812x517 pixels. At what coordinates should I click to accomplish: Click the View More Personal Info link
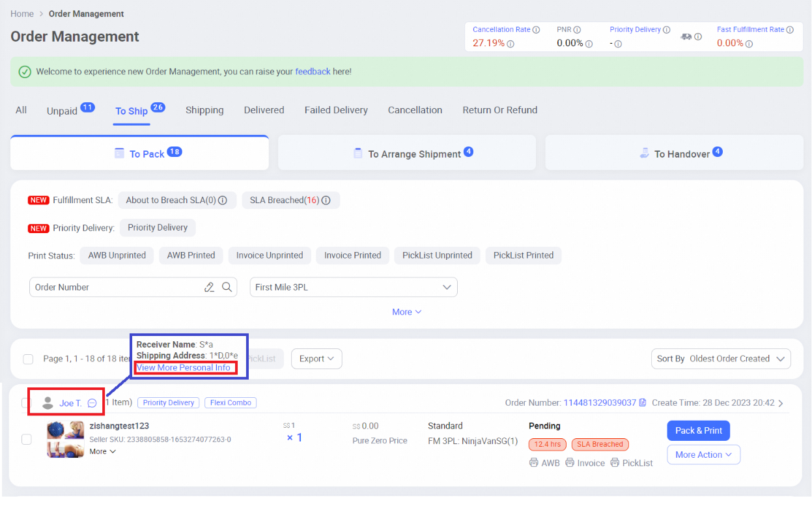pyautogui.click(x=184, y=368)
